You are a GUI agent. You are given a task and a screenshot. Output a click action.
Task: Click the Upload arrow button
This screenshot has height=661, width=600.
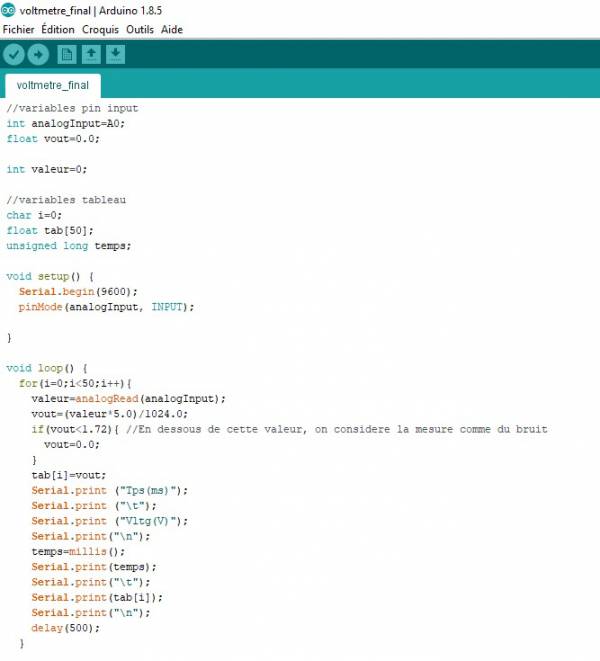(x=38, y=54)
